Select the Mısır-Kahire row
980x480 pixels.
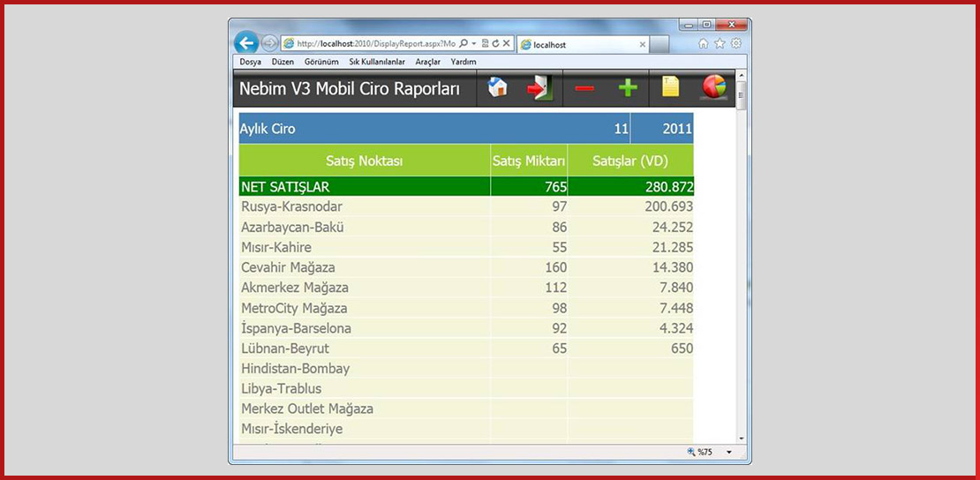pos(466,247)
